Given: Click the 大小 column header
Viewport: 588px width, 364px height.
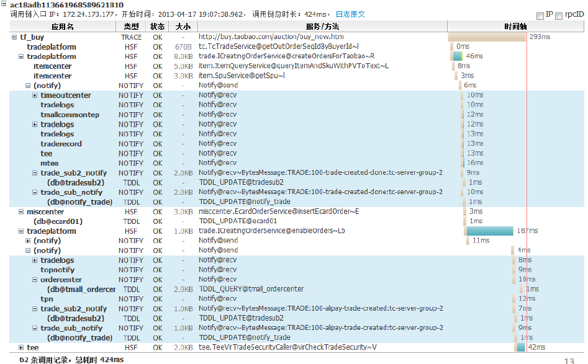Looking at the screenshot, I should coord(183,26).
